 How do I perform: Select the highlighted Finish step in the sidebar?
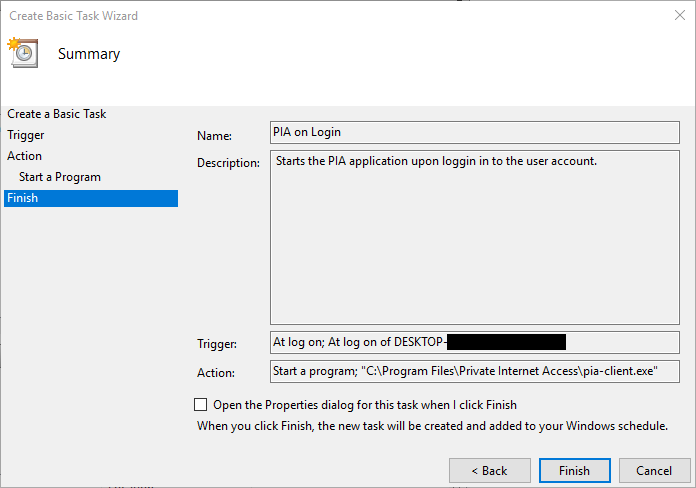point(23,198)
